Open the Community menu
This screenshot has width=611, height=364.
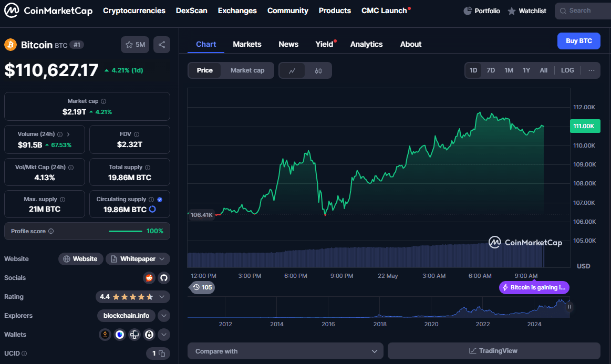point(287,11)
